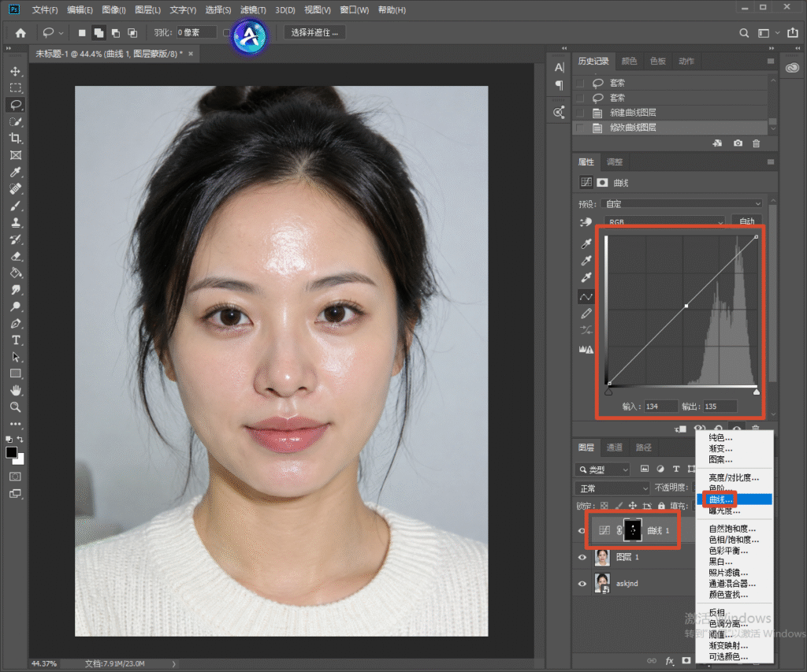The image size is (807, 672).
Task: Hide the 图层 1 layer
Action: (582, 557)
